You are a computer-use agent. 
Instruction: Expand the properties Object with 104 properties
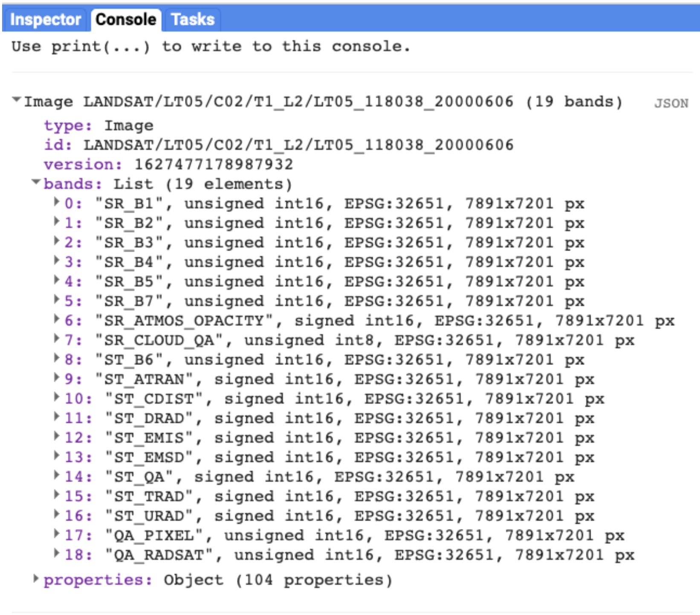click(36, 579)
